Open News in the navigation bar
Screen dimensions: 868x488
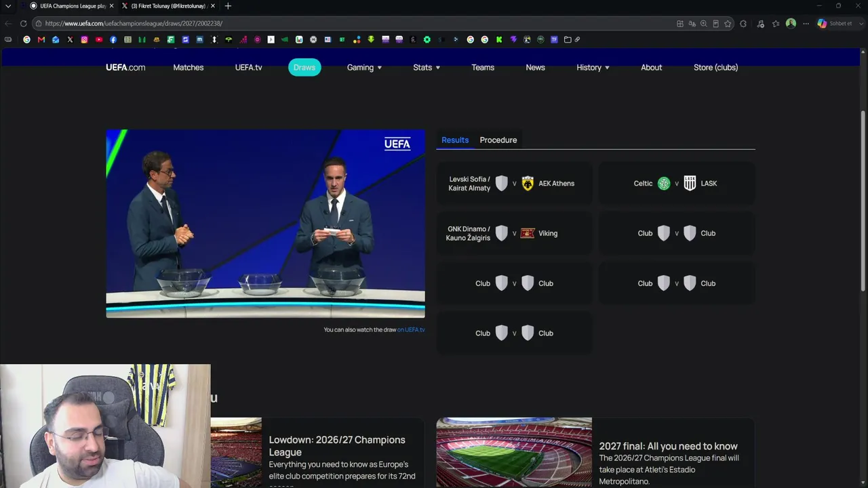tap(535, 68)
